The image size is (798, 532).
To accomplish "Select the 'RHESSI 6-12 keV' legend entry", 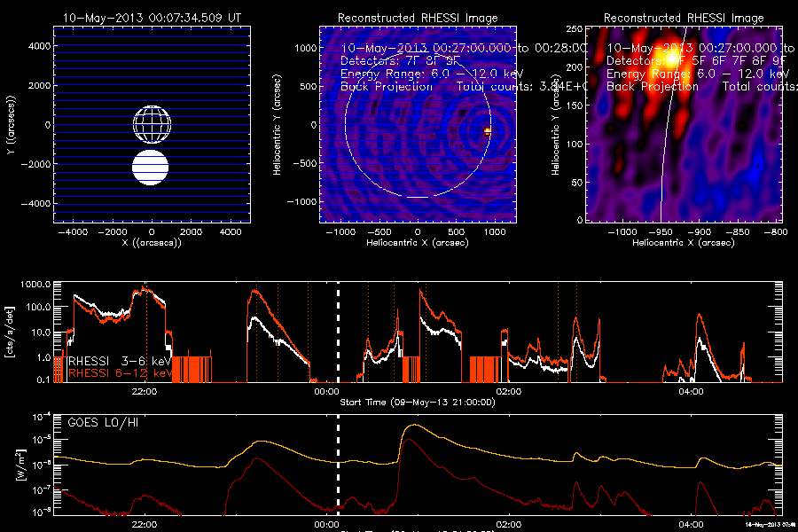I will (x=120, y=373).
